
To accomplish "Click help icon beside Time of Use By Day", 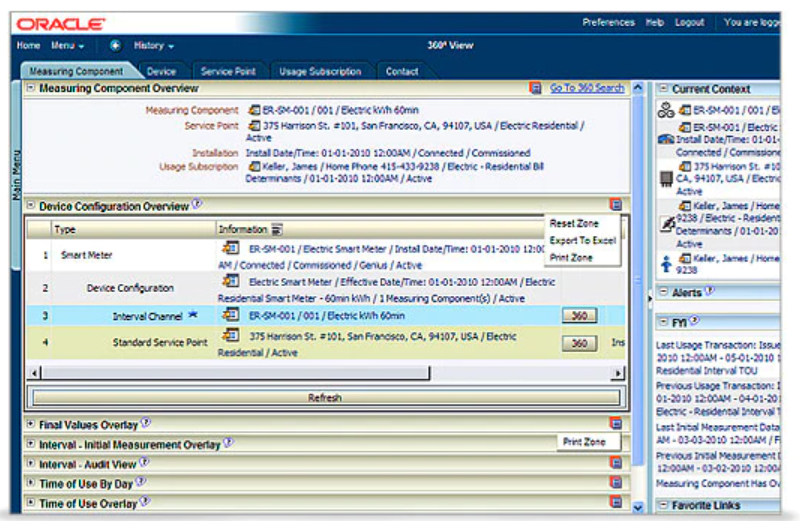I will [141, 481].
